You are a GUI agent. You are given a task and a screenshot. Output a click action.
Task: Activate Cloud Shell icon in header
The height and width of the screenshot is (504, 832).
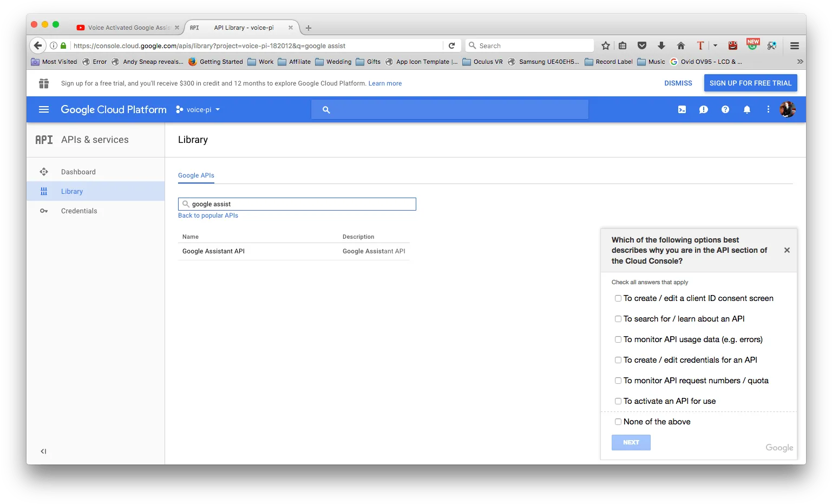tap(682, 109)
